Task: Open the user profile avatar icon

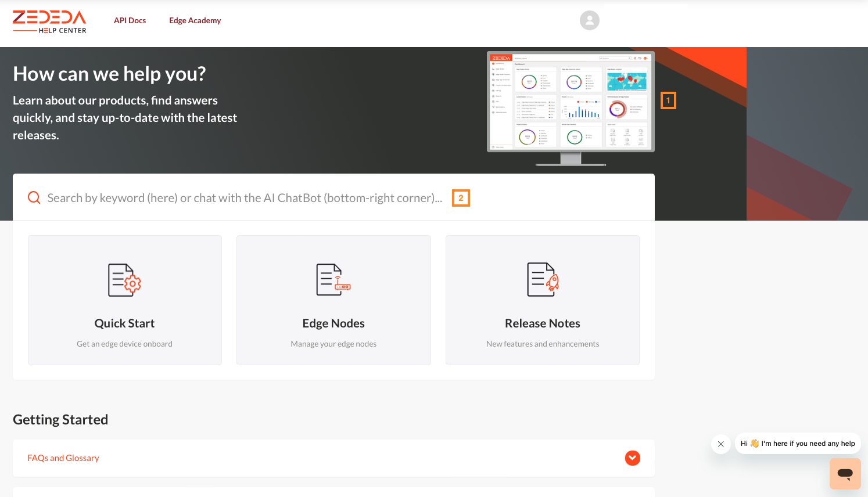Action: pos(589,20)
